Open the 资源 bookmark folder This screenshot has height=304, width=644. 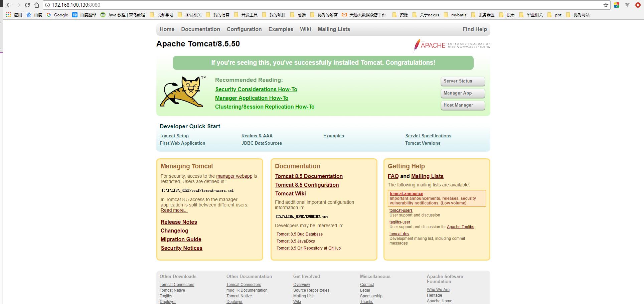click(400, 15)
